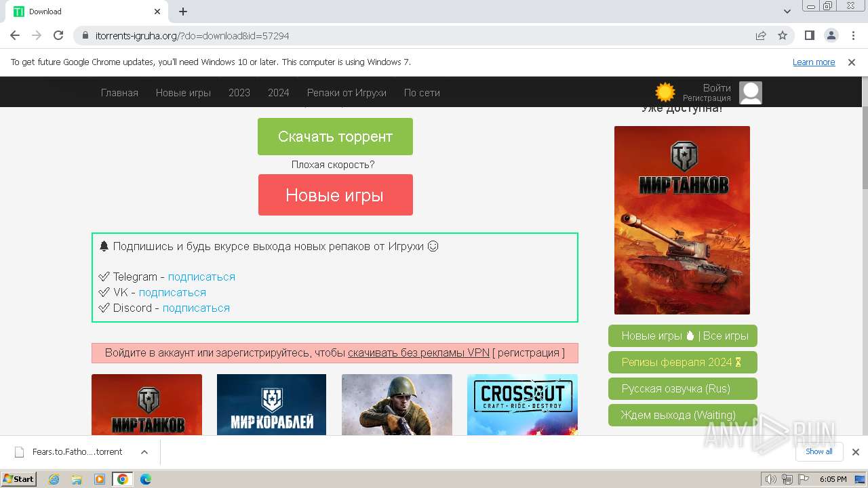Open the Learn more link

click(x=814, y=62)
